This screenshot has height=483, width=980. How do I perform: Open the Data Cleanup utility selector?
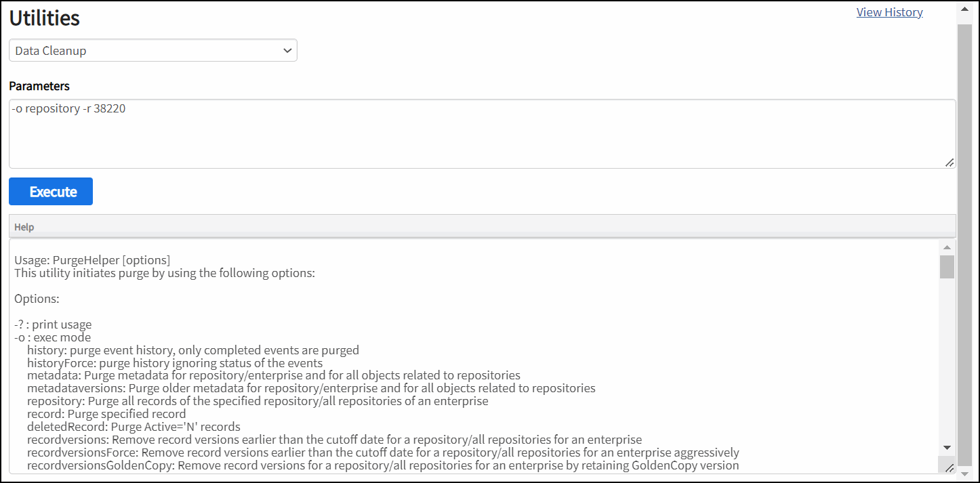click(152, 51)
